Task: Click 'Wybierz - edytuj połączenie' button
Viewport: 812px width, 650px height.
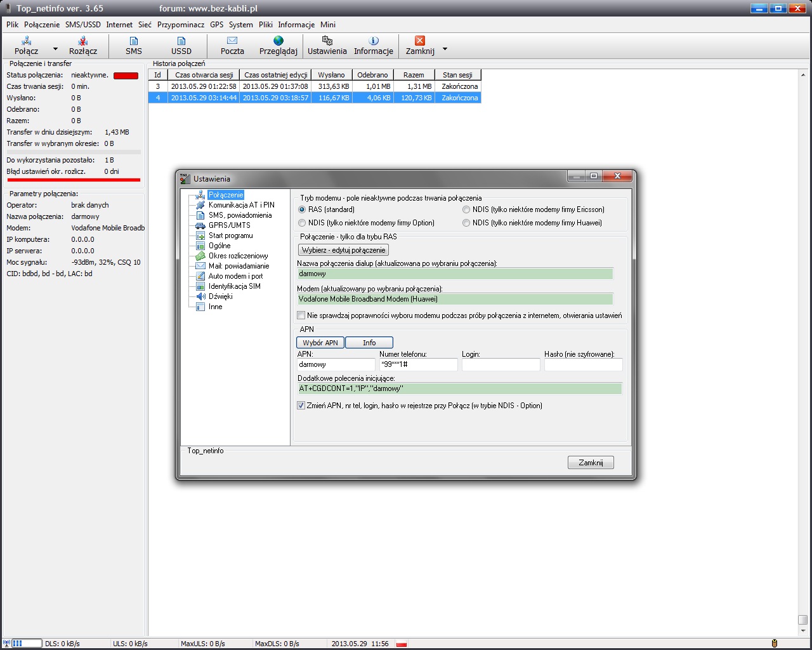Action: coord(343,250)
